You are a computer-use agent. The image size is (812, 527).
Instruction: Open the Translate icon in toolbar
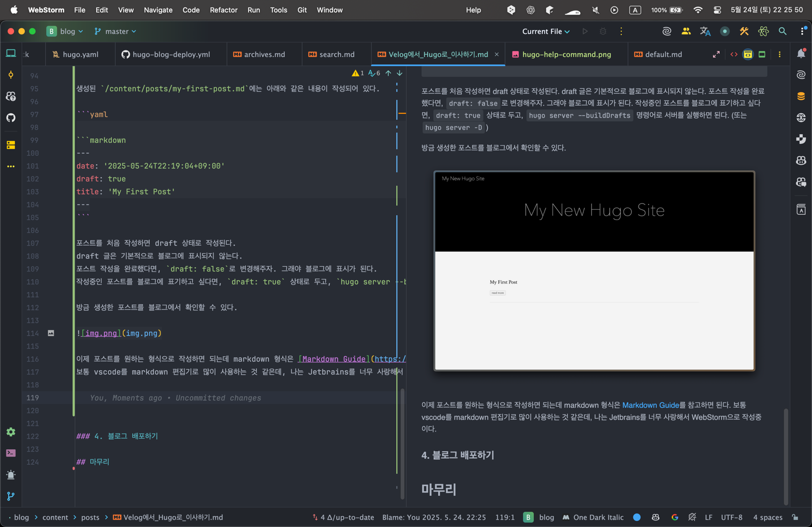point(705,32)
